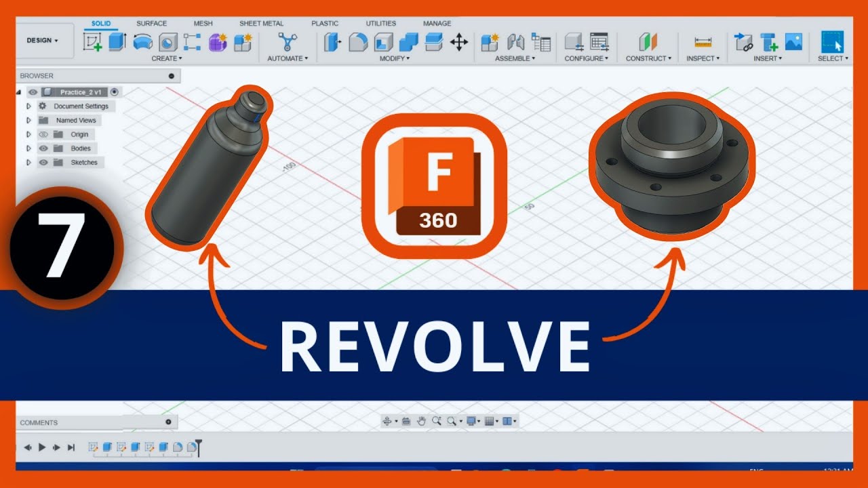Toggle visibility eye for Practice_2 v1
868x488 pixels.
pos(32,92)
